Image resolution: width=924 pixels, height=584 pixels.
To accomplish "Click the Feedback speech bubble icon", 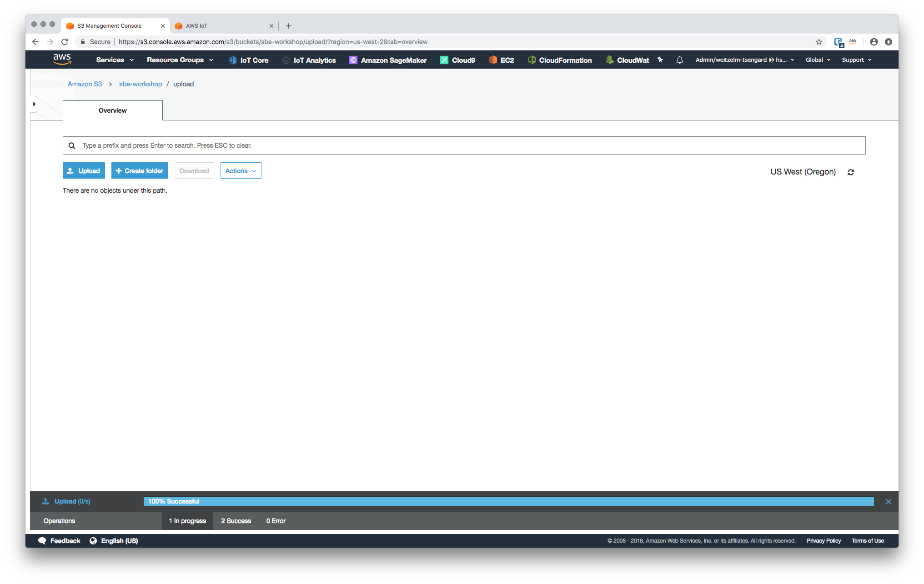I will pyautogui.click(x=42, y=541).
